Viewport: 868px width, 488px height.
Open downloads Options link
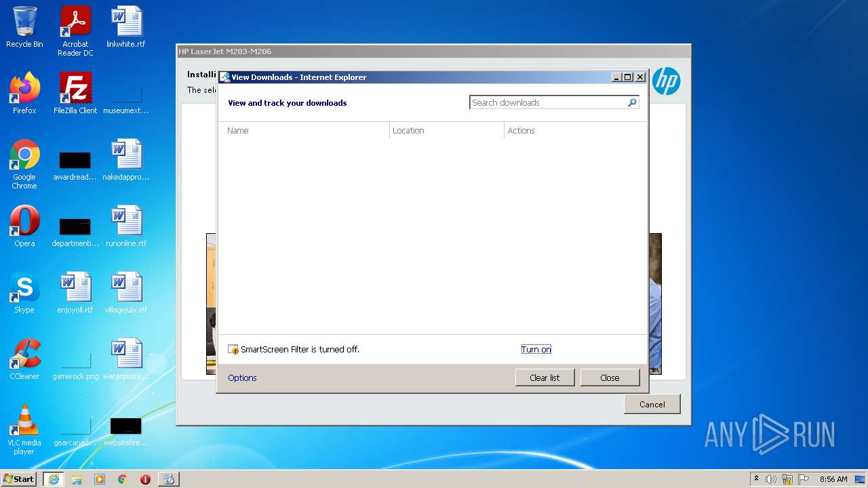[x=242, y=378]
